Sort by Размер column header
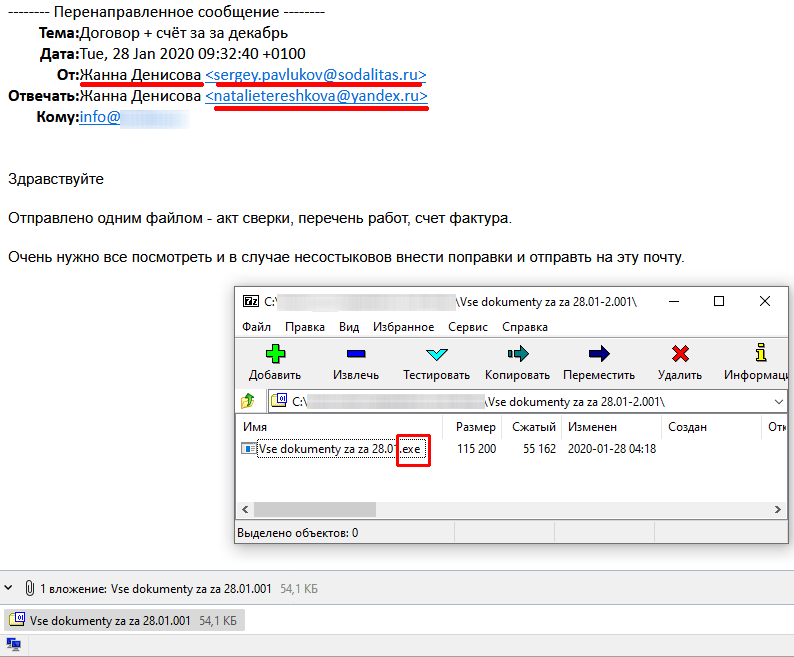Screen dimensions: 794x657 (475, 427)
